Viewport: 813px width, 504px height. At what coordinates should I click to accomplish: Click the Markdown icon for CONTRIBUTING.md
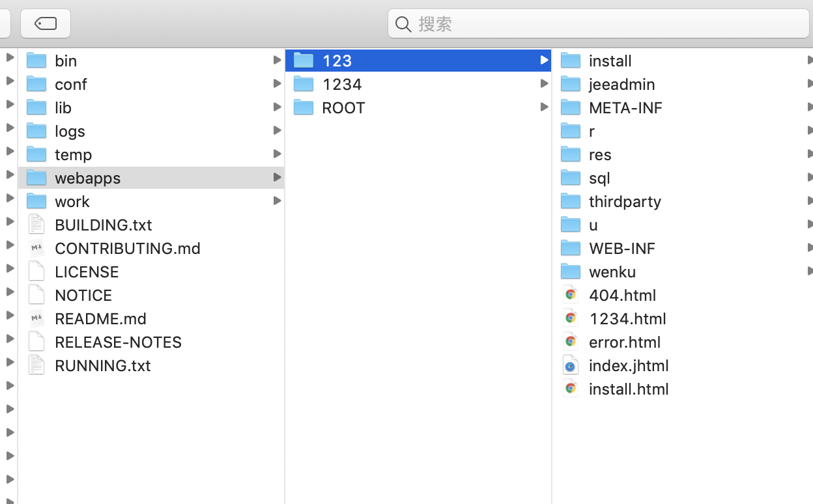[36, 248]
